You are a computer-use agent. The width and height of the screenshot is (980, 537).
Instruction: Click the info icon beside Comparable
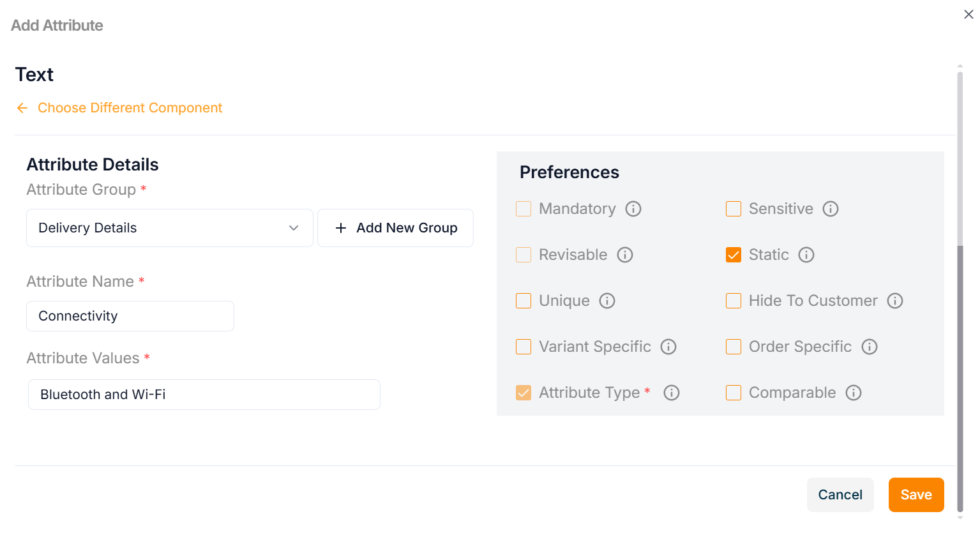(854, 393)
